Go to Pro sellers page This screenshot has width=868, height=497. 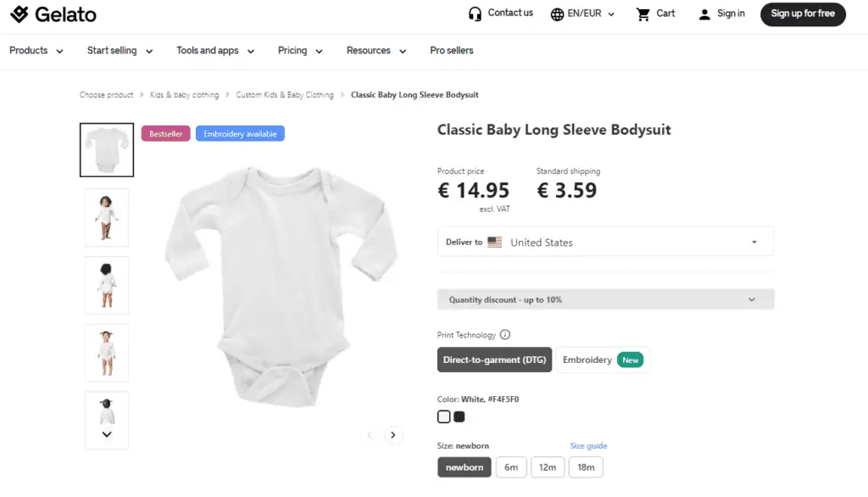(452, 51)
